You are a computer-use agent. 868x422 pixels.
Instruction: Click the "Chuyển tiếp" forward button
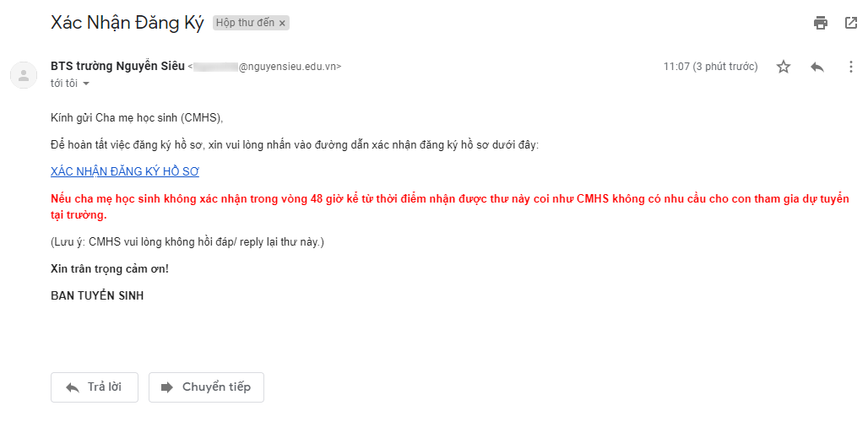tap(206, 387)
